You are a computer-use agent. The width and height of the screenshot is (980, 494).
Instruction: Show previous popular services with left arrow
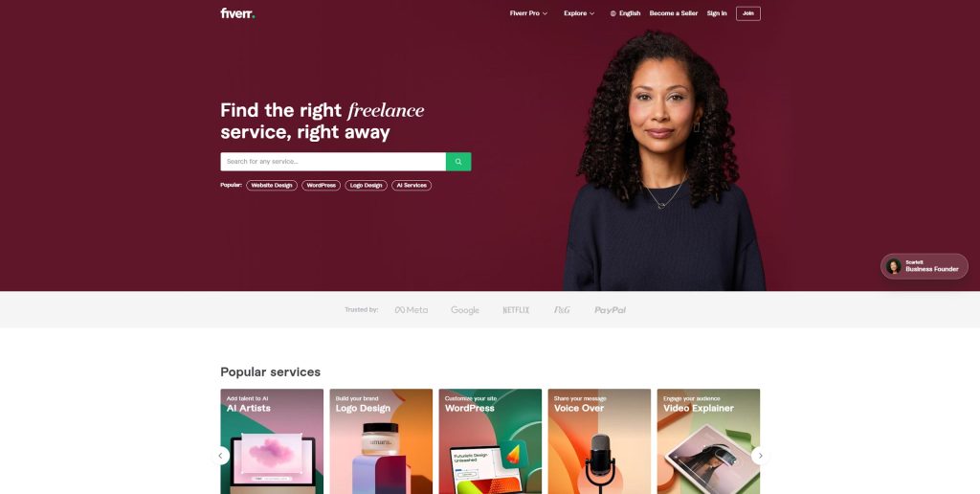221,456
